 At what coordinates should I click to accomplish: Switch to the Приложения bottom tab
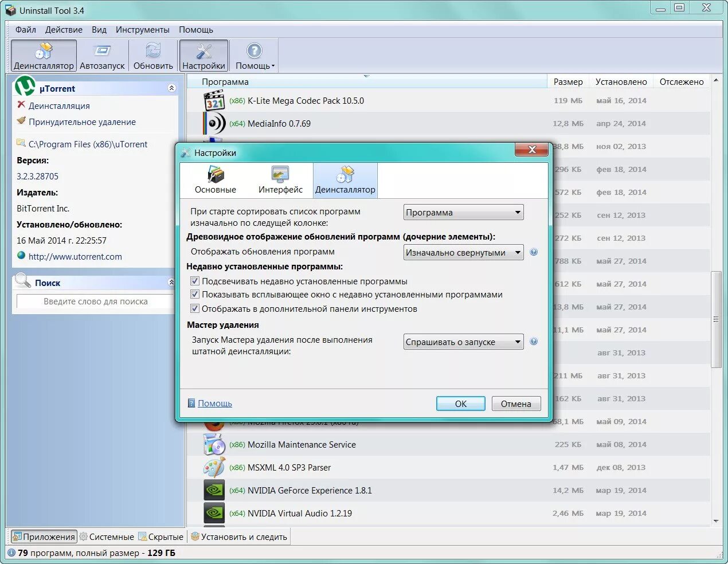coord(44,536)
